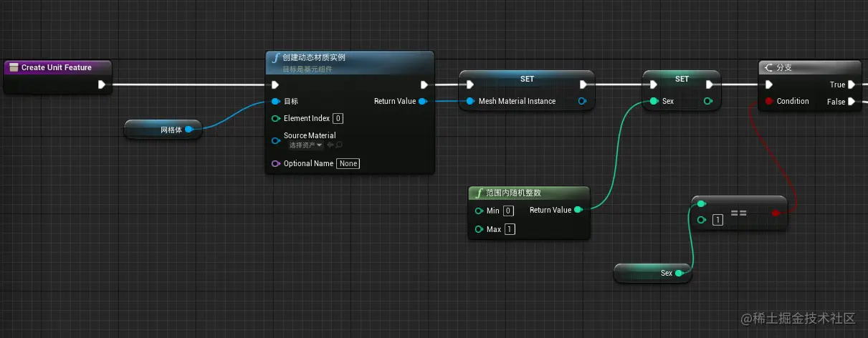Screen dimensions: 868x338
Task: Click exec output of the Sex SET node
Action: tap(708, 84)
